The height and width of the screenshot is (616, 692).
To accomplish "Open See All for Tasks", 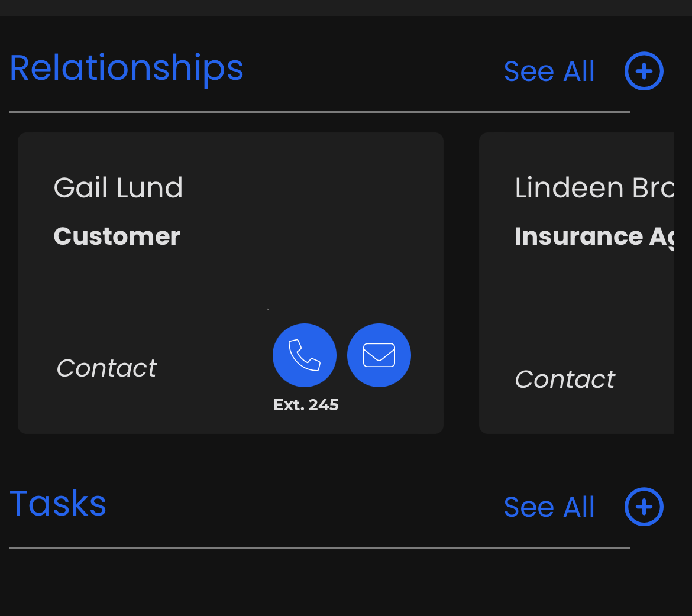I will [549, 507].
